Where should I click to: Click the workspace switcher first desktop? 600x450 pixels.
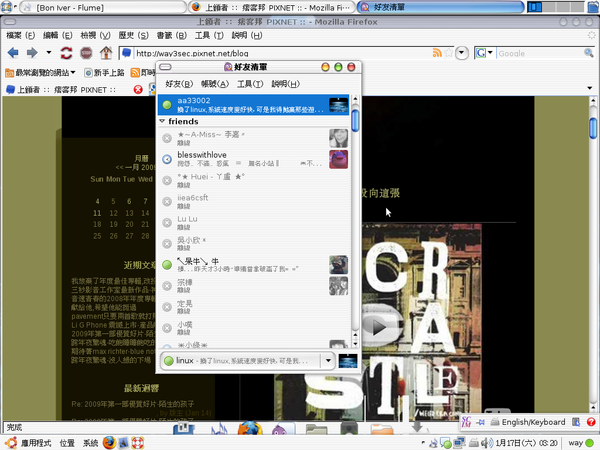pyautogui.click(x=535, y=7)
